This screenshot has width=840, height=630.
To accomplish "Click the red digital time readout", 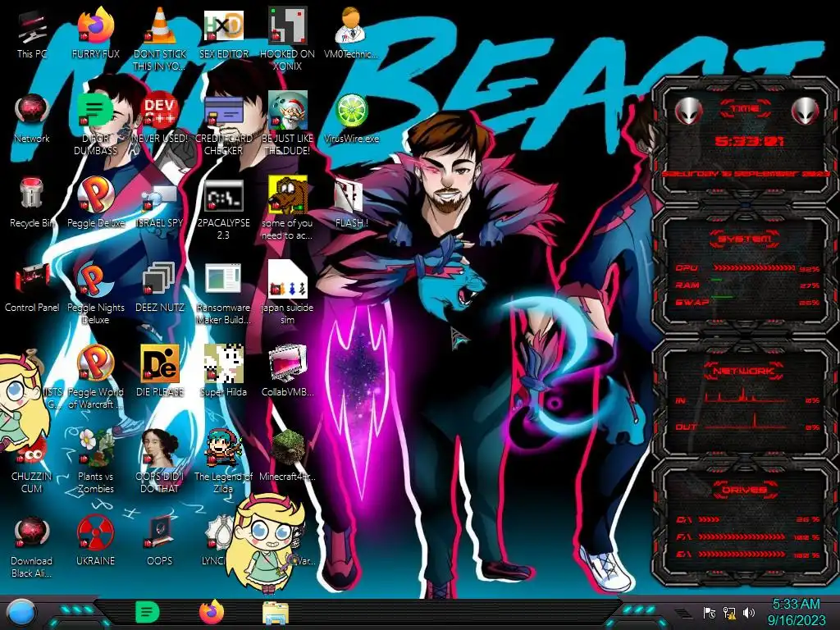I will (749, 141).
